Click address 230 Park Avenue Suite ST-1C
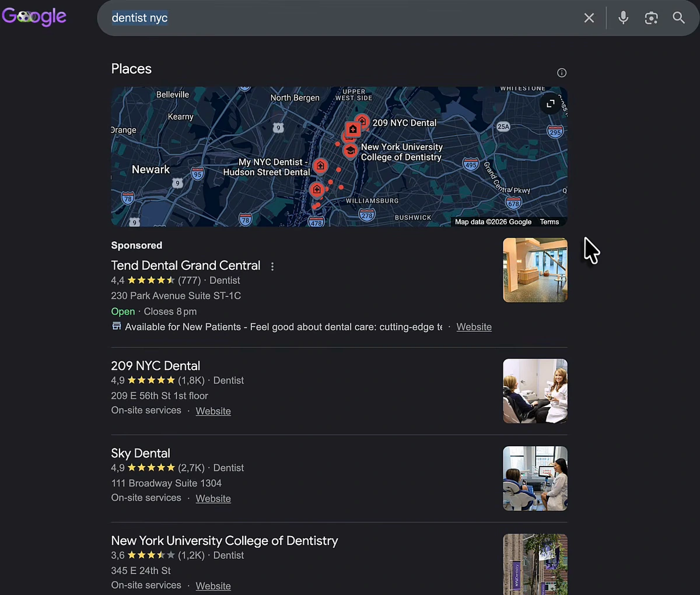 click(176, 296)
